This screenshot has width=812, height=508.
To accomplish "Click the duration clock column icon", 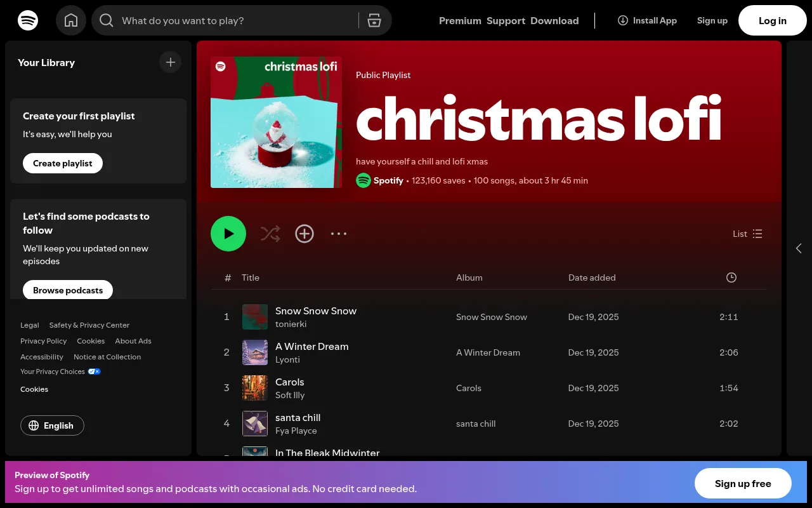I will tap(731, 277).
